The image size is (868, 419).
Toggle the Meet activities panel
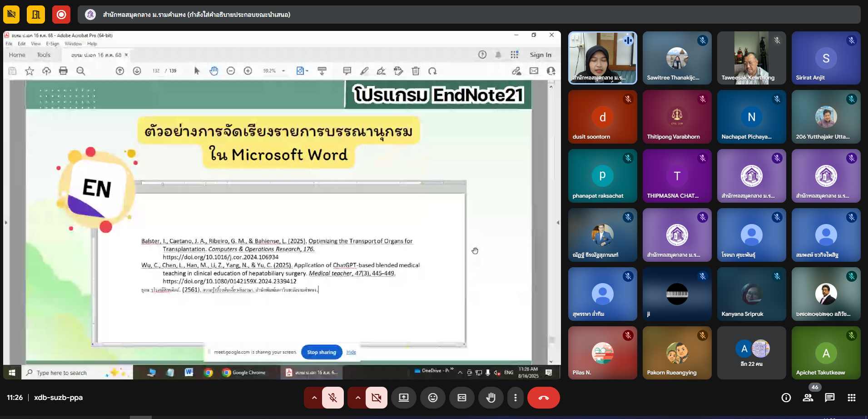pyautogui.click(x=852, y=398)
